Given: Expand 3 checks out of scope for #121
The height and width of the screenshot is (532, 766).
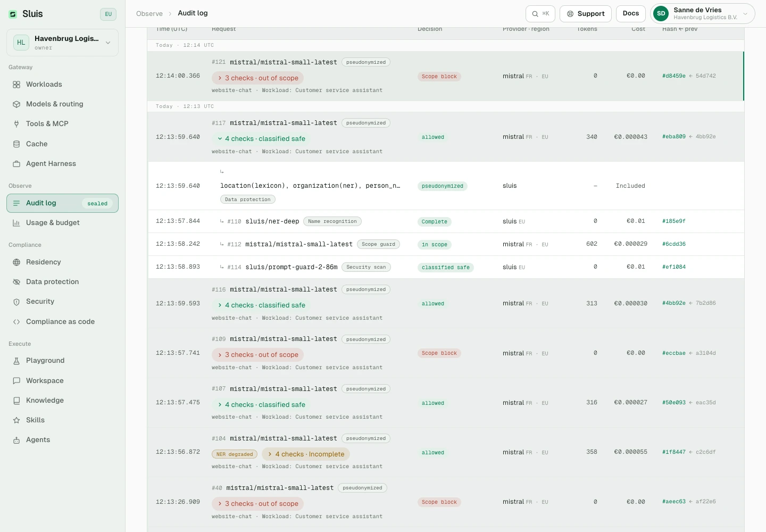Looking at the screenshot, I should click(258, 78).
